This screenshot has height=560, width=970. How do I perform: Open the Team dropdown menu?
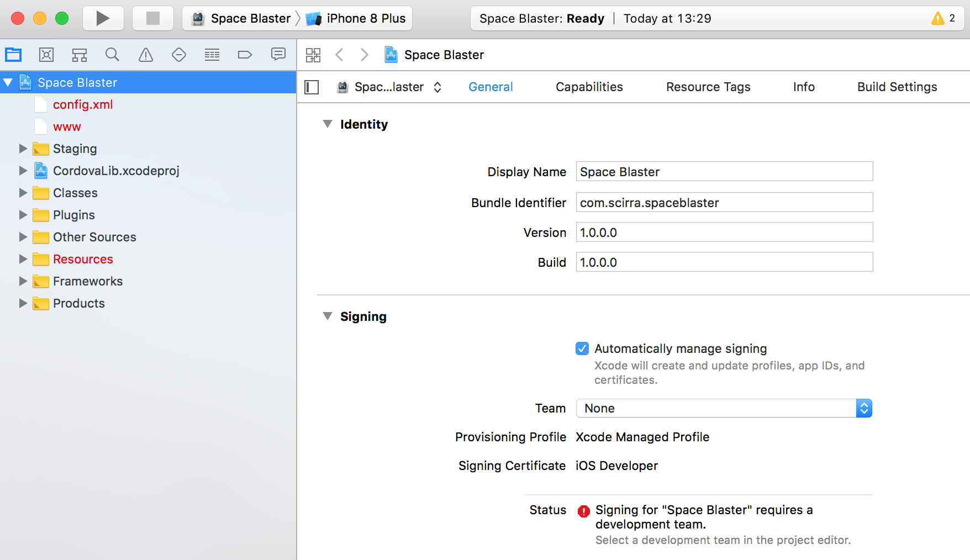tap(724, 408)
